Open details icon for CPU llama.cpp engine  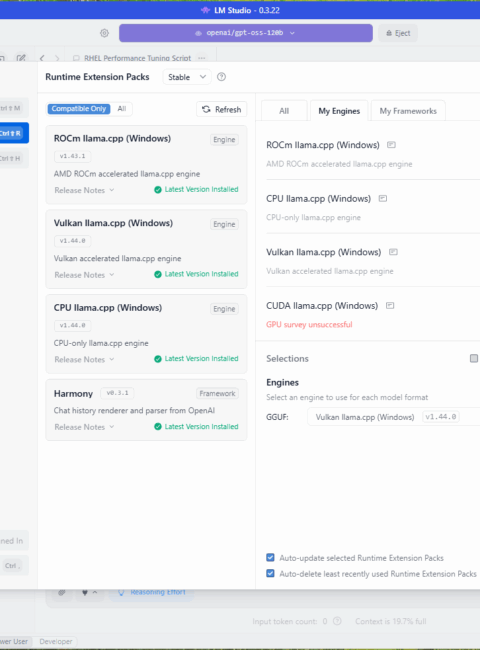point(383,198)
